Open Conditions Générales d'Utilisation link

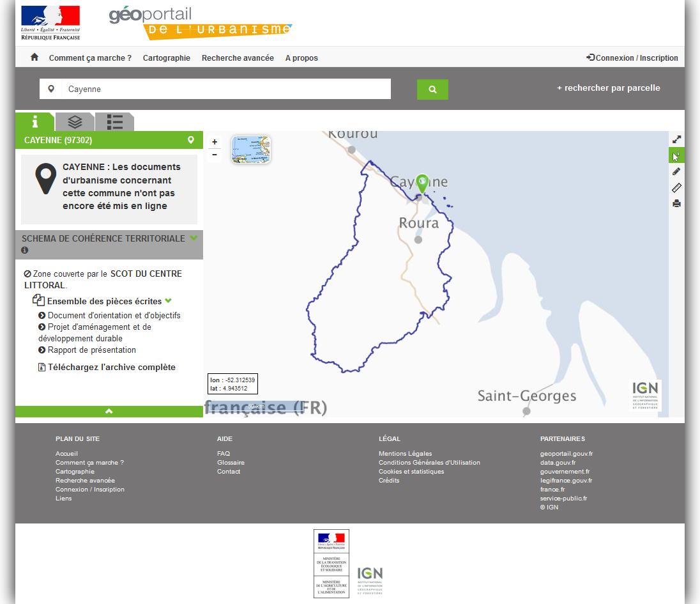click(x=429, y=462)
